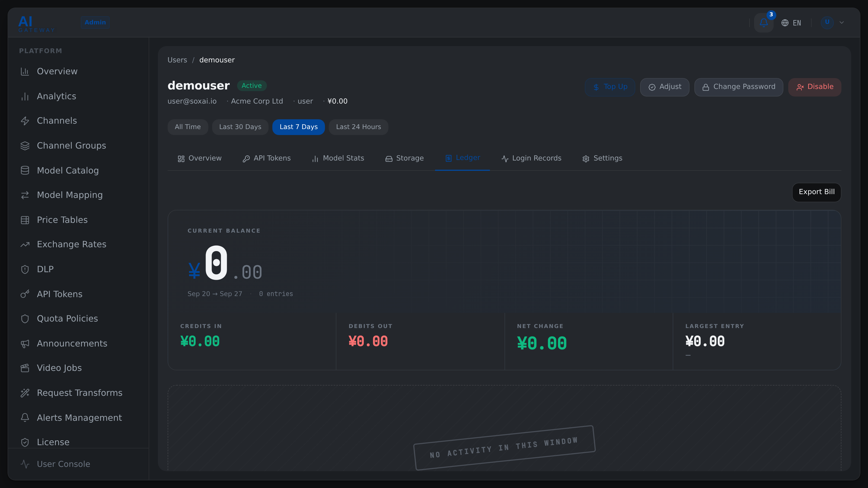The height and width of the screenshot is (488, 868).
Task: Select Last 24 Hours range
Action: click(359, 127)
